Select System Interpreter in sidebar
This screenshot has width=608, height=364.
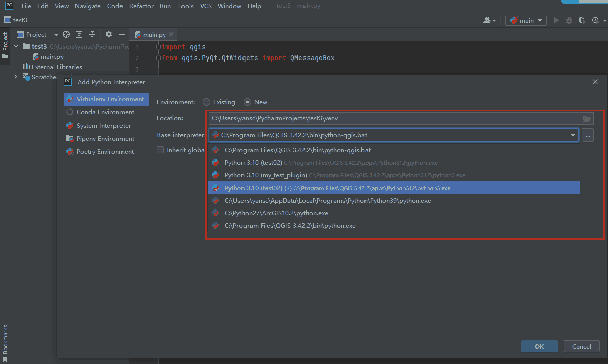[x=106, y=126]
